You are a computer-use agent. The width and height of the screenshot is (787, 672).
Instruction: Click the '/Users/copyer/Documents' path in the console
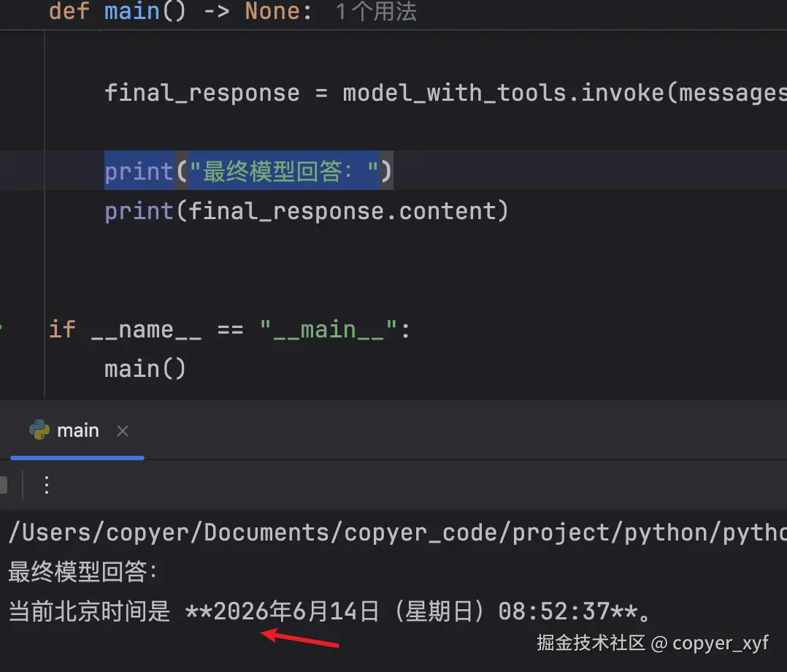point(397,532)
